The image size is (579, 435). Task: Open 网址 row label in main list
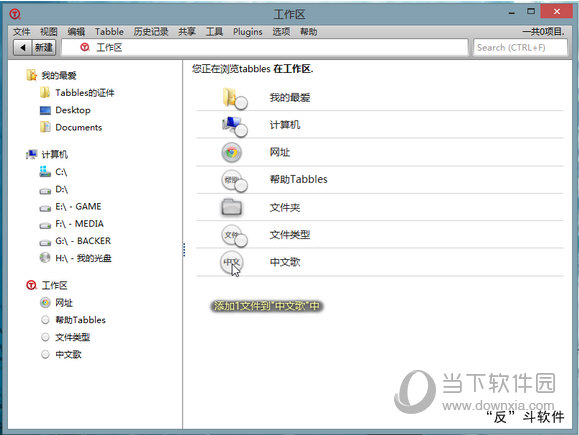click(x=280, y=153)
